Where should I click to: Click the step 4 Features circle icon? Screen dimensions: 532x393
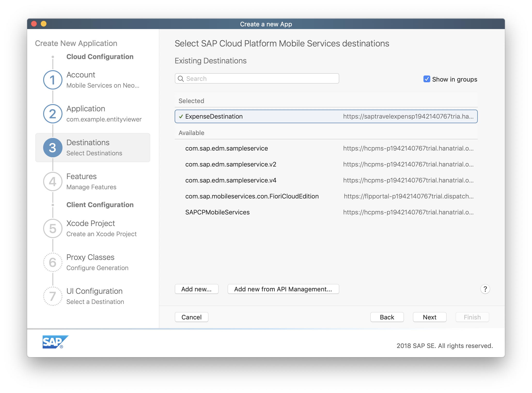(x=53, y=181)
